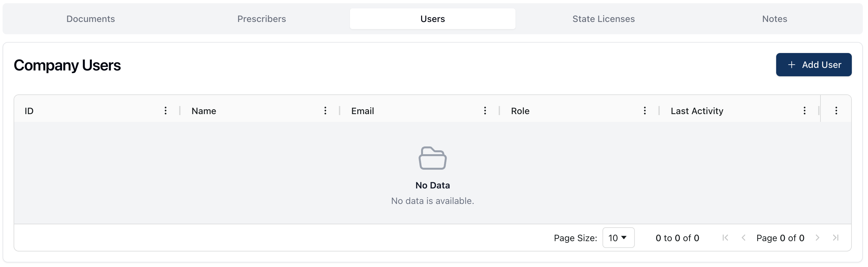
Task: View the State Licenses tab
Action: point(603,19)
